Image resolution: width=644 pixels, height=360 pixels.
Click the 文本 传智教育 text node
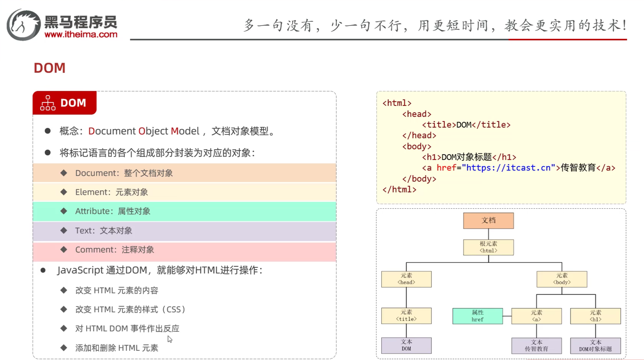pos(536,345)
